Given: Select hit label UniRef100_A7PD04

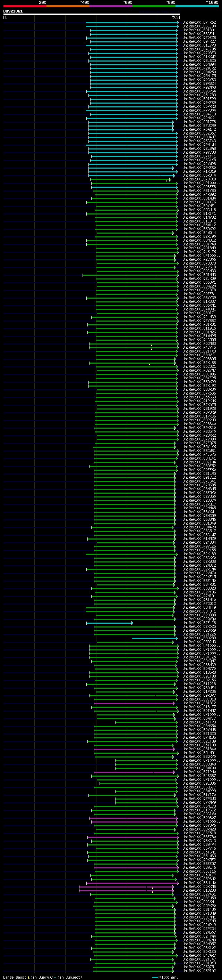Looking at the screenshot, I should [x=199, y=110].
